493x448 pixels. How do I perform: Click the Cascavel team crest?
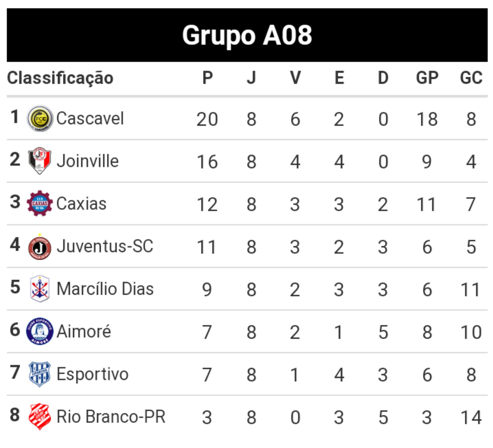pyautogui.click(x=40, y=118)
